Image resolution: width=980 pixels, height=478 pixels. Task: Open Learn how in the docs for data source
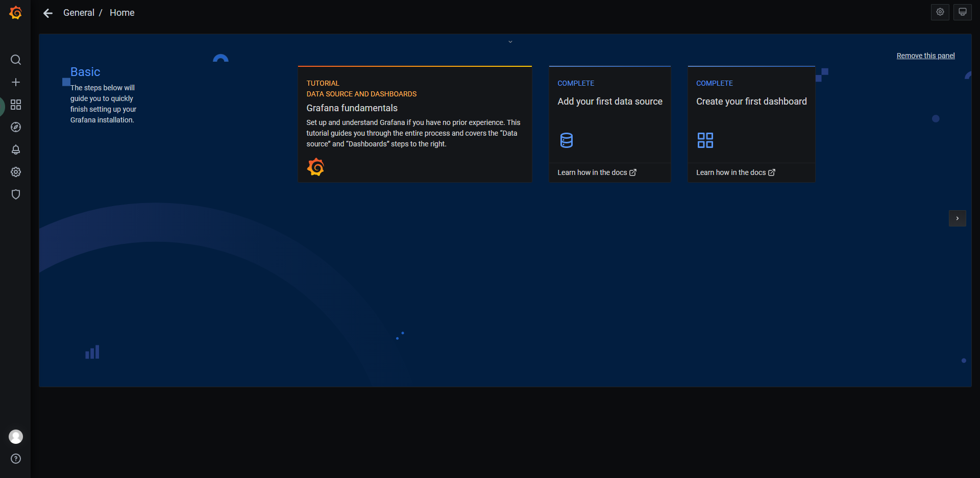[597, 172]
